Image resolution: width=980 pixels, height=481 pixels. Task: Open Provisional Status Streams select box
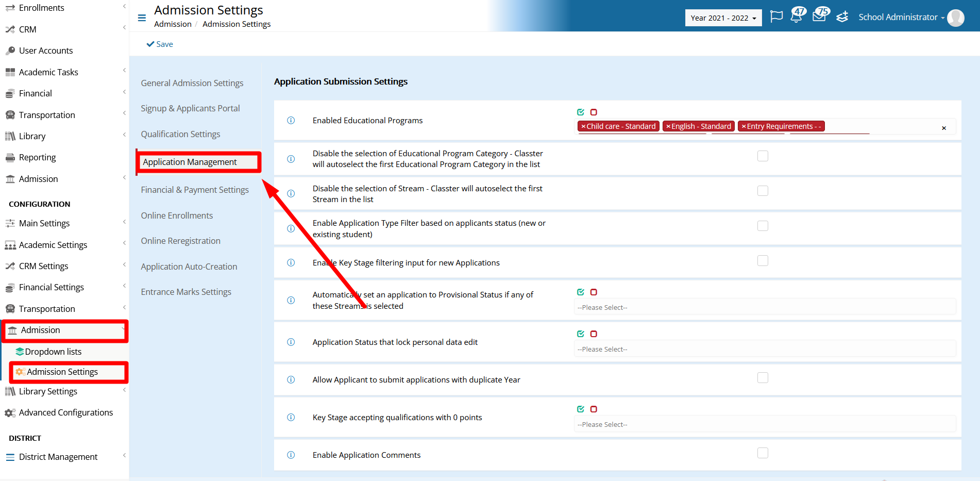coord(765,307)
